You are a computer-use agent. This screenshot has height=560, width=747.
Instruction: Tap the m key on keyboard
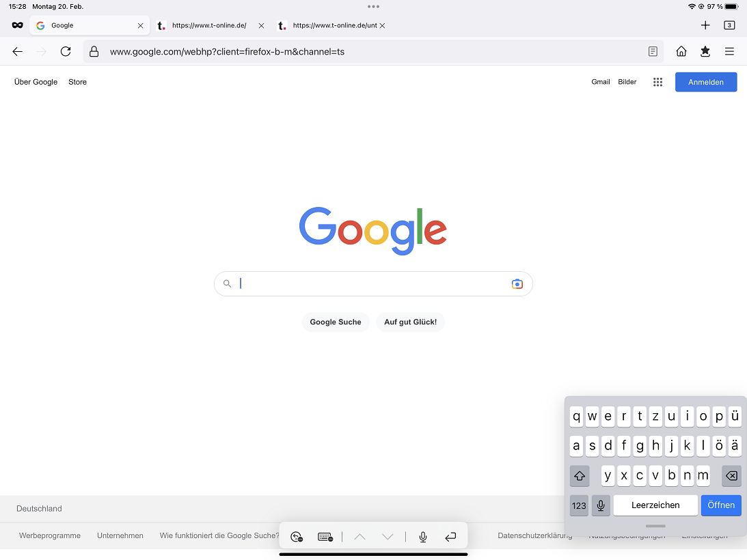tap(703, 476)
